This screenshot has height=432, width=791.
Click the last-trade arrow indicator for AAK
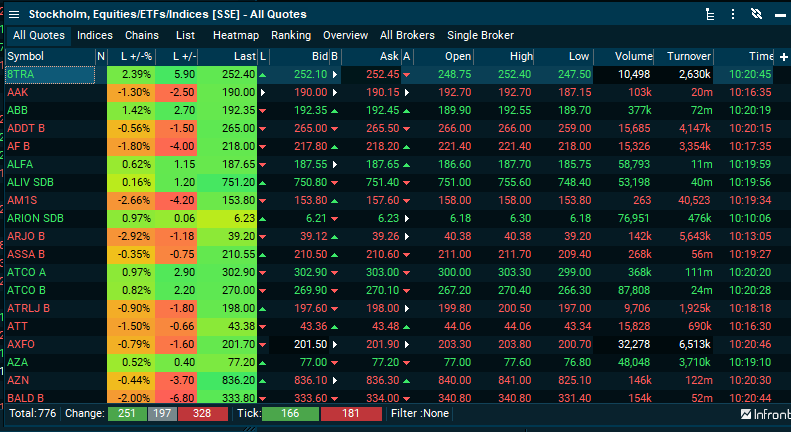click(x=263, y=92)
